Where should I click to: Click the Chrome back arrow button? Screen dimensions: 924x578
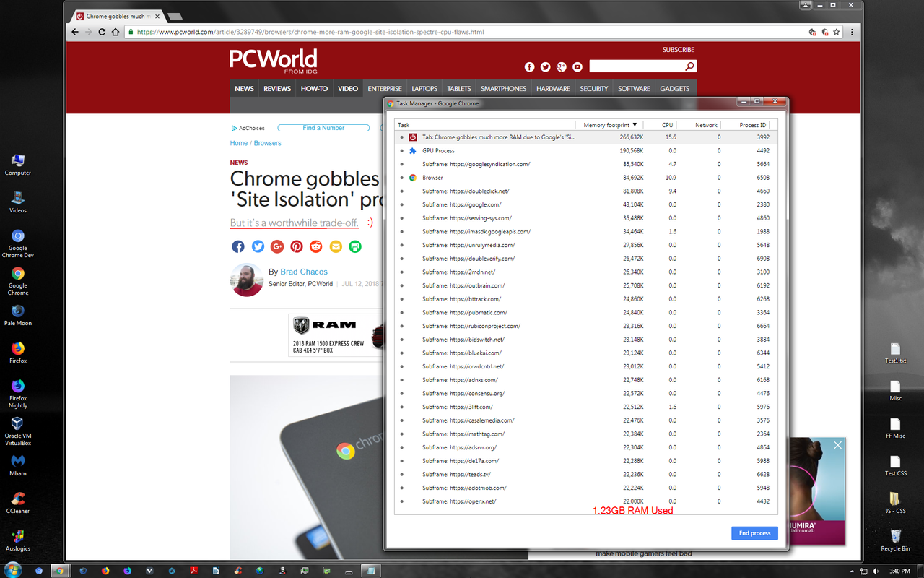point(75,32)
